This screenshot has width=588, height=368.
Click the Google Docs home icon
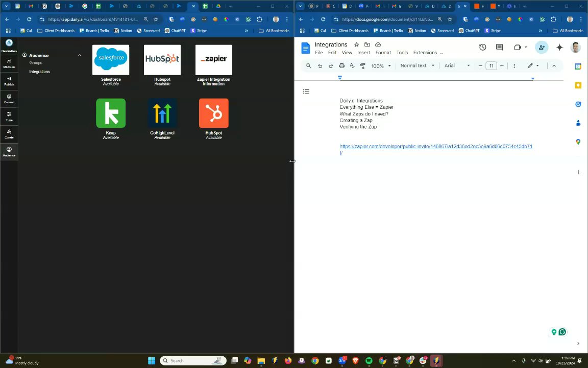pyautogui.click(x=306, y=48)
